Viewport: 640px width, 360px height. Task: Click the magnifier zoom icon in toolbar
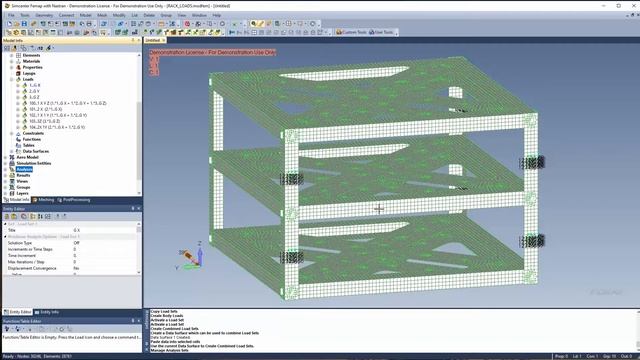point(253,24)
